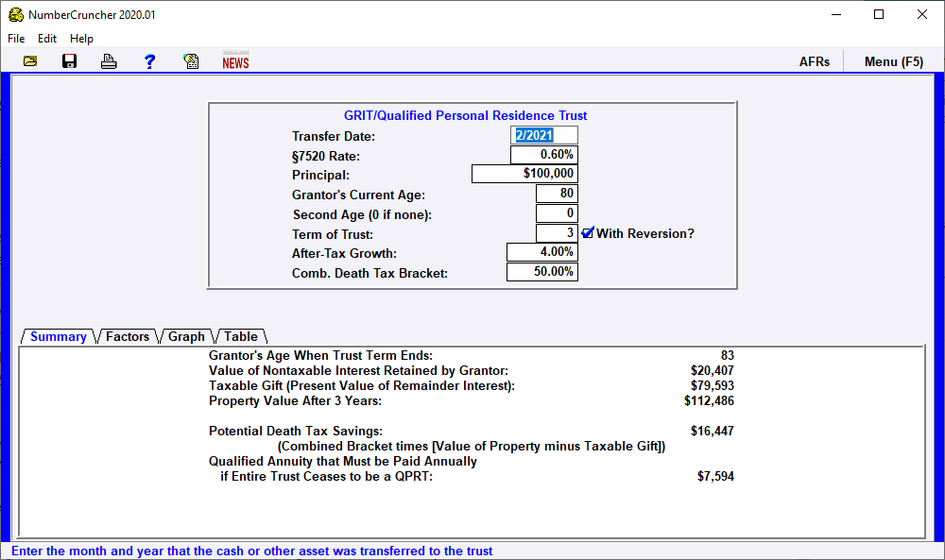
Task: Open the NEWS toolbar icon
Action: click(235, 60)
